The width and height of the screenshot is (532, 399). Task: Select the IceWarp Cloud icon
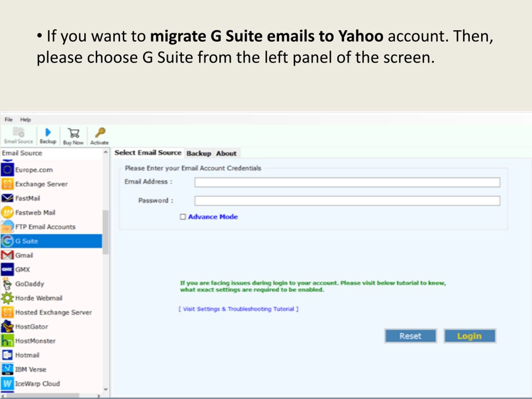pyautogui.click(x=7, y=383)
